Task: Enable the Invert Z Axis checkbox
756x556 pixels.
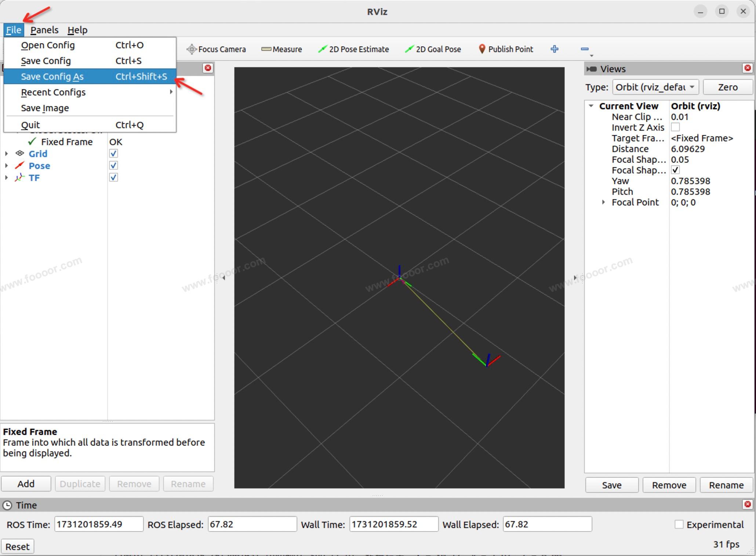Action: point(675,127)
